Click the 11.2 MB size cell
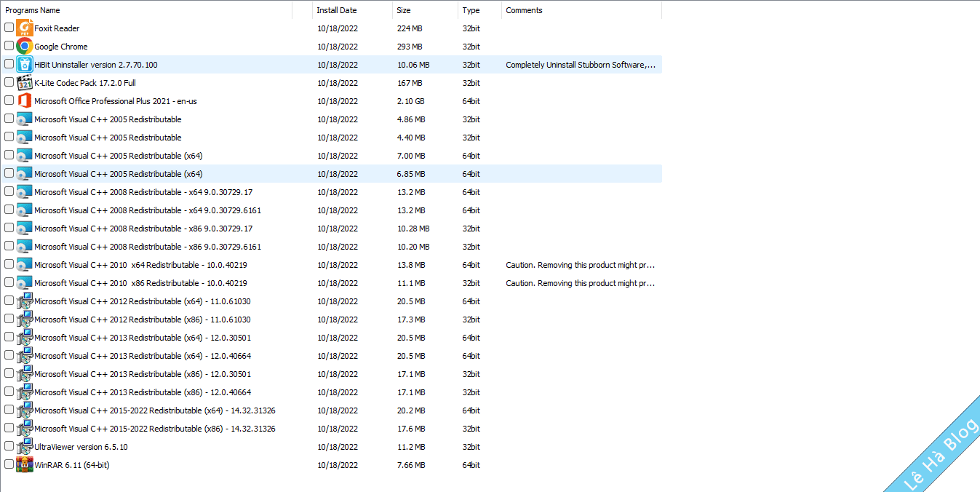 point(411,447)
